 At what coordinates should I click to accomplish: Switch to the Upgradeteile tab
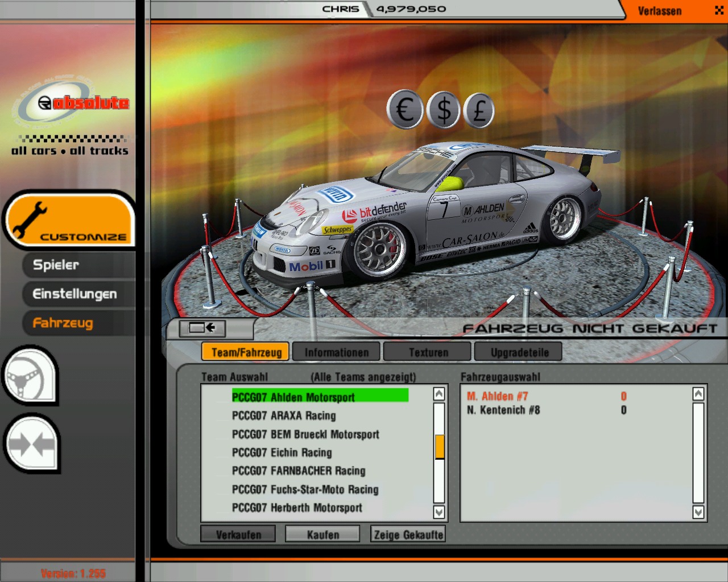pos(519,352)
